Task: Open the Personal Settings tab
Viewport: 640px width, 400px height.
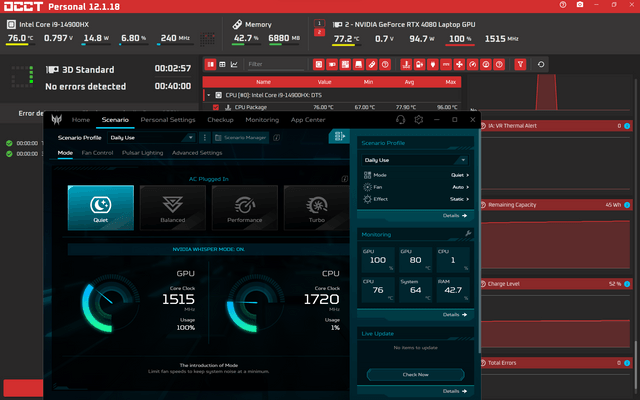Action: coord(168,120)
